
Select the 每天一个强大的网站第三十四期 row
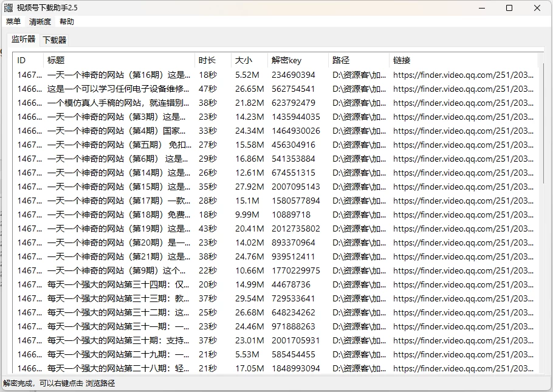(118, 284)
